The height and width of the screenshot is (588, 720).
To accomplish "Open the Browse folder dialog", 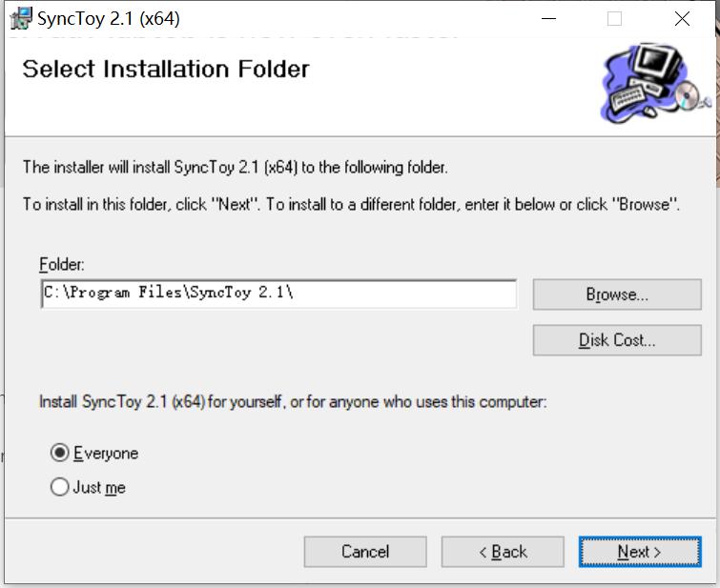I will pos(617,294).
